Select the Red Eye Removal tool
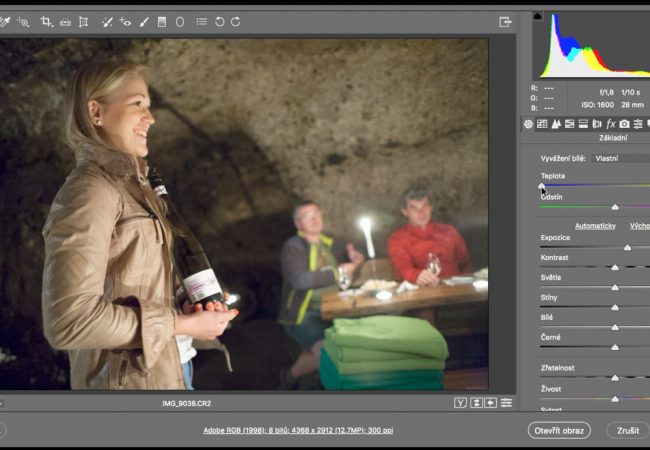650x450 pixels. click(x=125, y=22)
